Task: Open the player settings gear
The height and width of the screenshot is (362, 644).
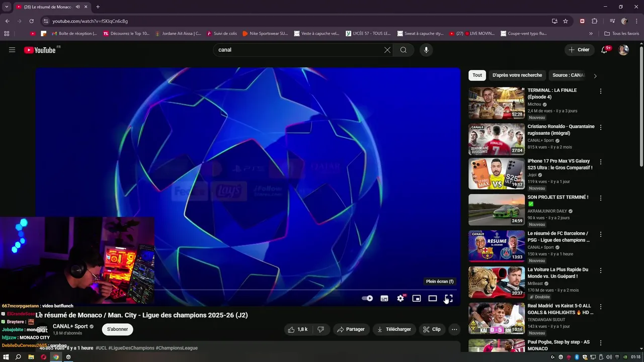Action: point(401,298)
